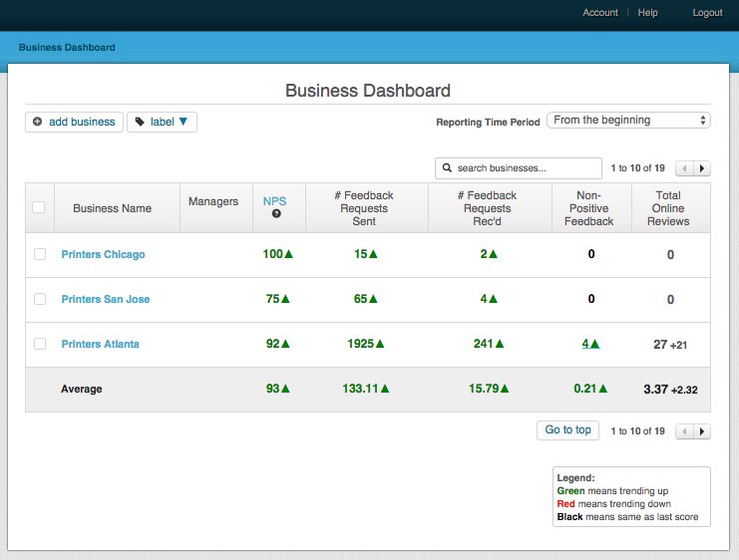
Task: Click the # Feedback Requests Rec'd header
Action: (x=488, y=208)
